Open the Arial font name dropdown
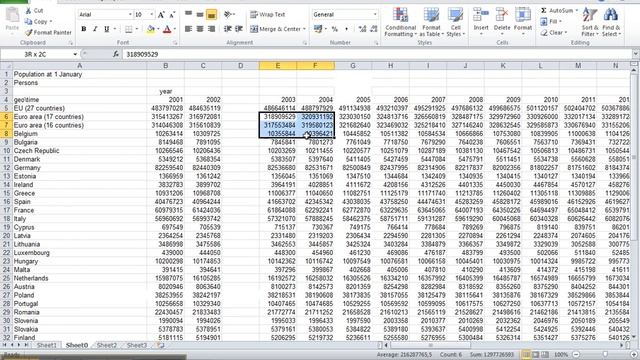The height and width of the screenshot is (360, 640). (x=130, y=15)
